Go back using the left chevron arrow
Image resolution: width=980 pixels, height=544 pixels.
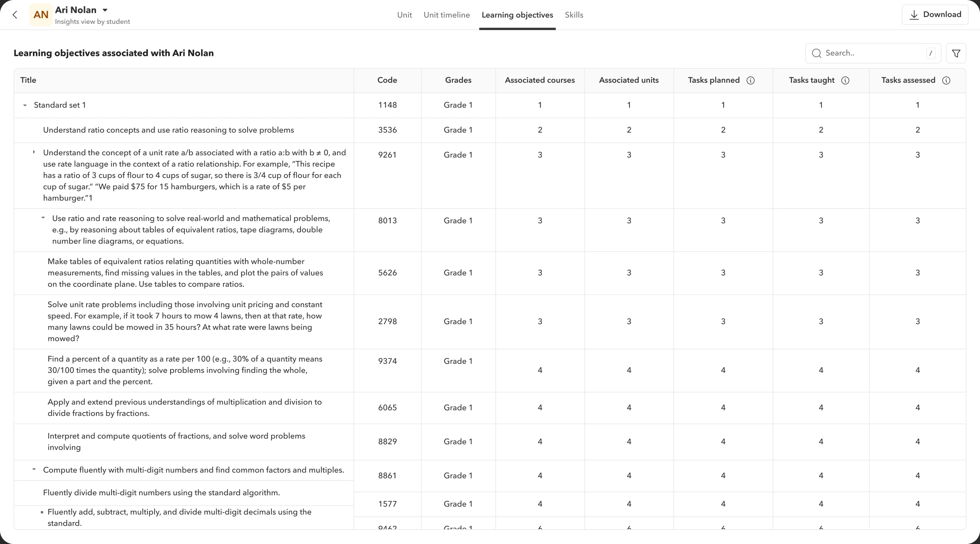pyautogui.click(x=15, y=15)
